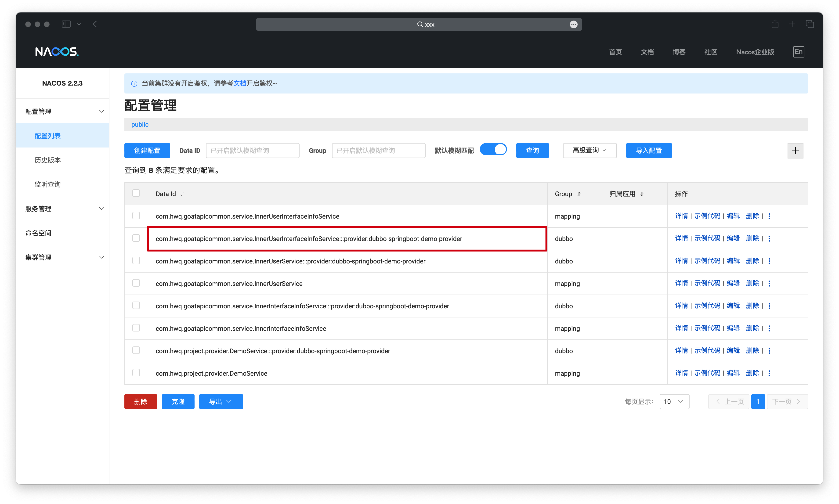Click the info icon in auth notice

(134, 83)
